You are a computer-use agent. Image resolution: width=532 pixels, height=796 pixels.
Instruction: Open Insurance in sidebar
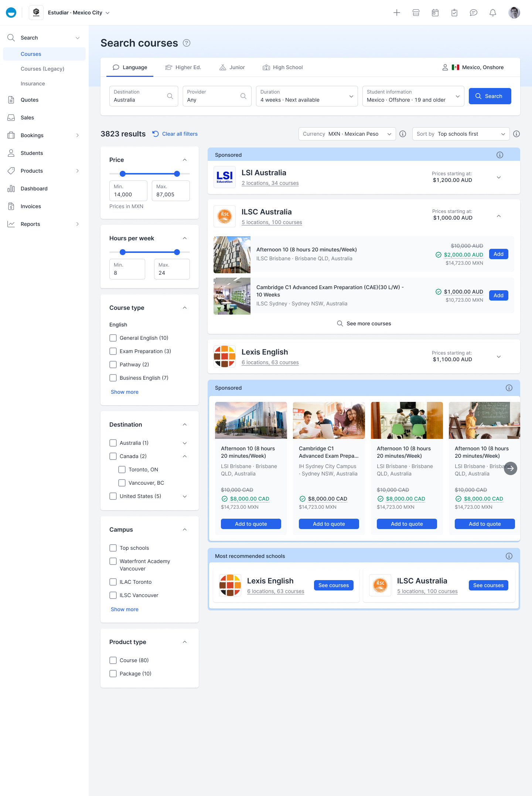click(33, 84)
